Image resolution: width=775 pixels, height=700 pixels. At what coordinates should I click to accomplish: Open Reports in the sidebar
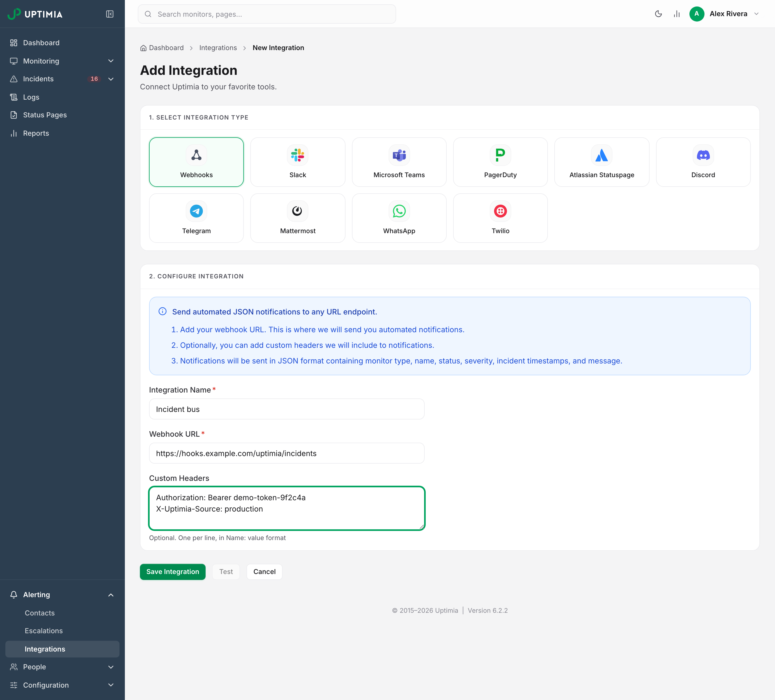62,133
